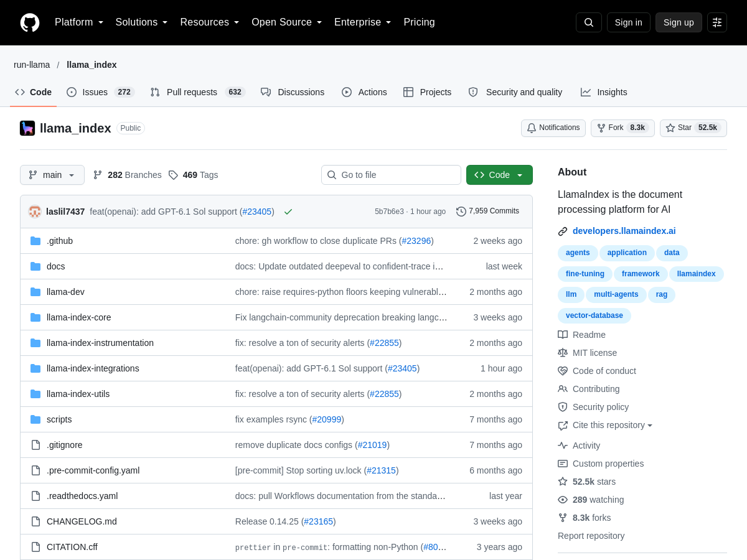Open the CITATION.cff file icon

pos(35,547)
